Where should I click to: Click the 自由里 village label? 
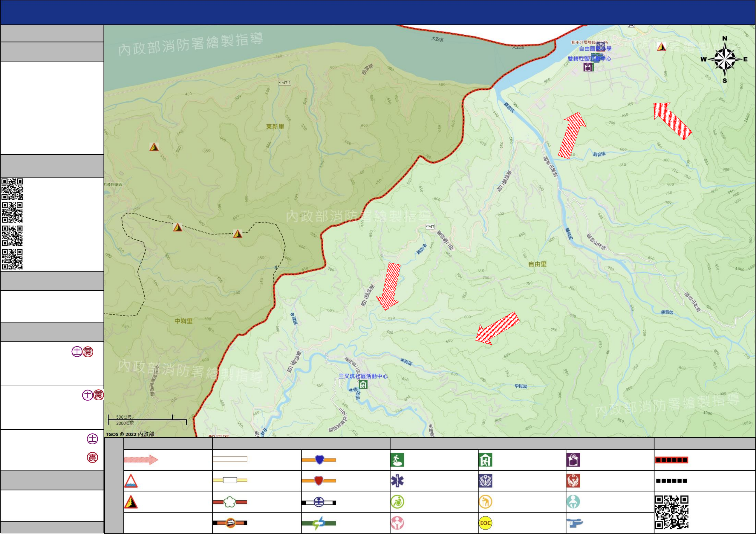(537, 264)
